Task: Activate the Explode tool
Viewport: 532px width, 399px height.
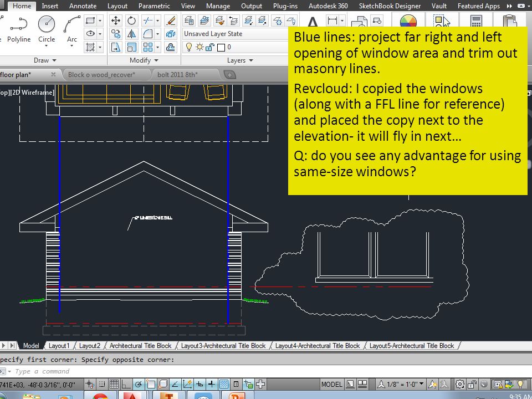Action: [x=171, y=34]
